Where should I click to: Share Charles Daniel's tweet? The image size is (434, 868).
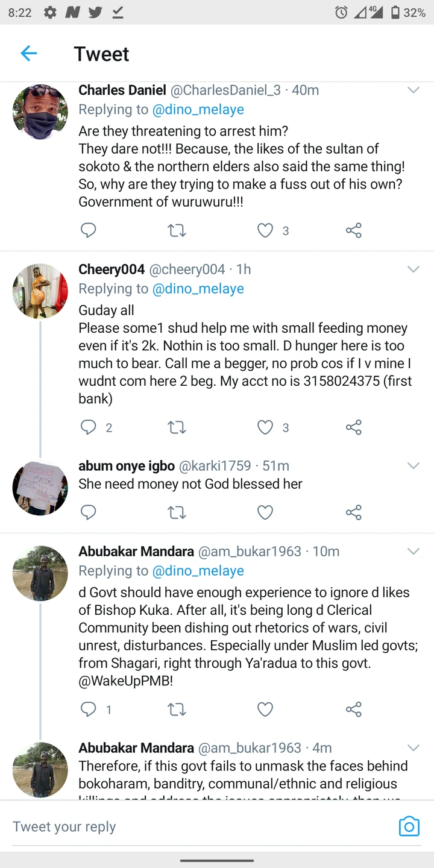click(x=354, y=230)
